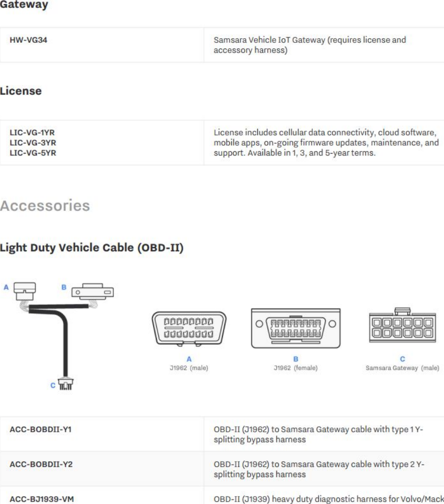Click the Accessories section heading
This screenshot has width=444, height=504.
click(x=45, y=206)
